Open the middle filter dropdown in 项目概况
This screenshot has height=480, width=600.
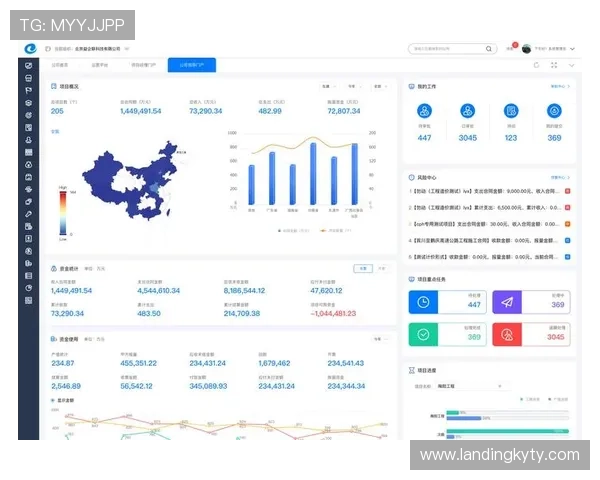(355, 87)
